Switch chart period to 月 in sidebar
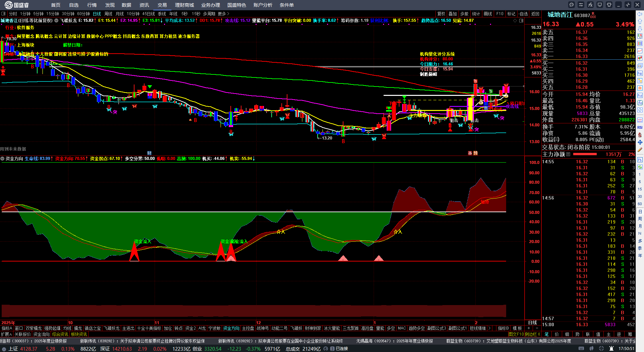This screenshot has width=644, height=352. (x=640, y=226)
